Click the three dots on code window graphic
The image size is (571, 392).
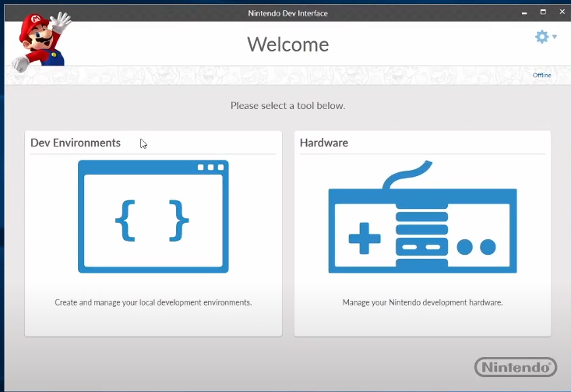pos(210,168)
